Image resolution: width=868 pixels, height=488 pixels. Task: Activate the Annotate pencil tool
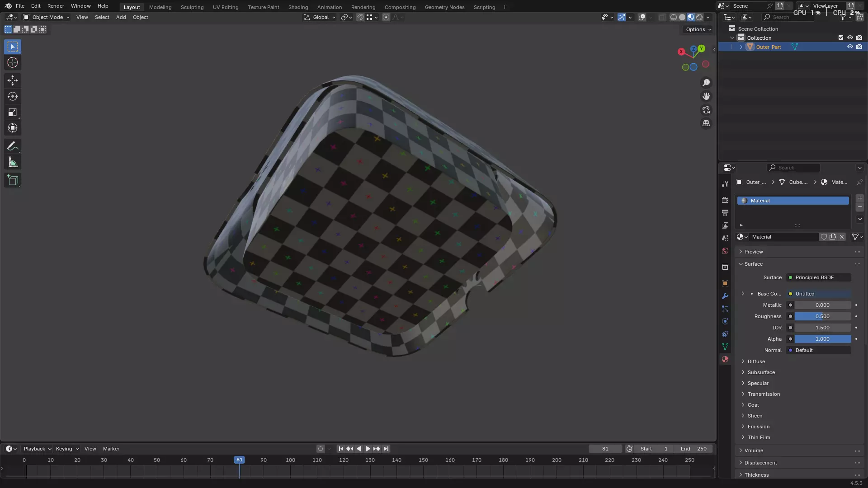[x=13, y=146]
